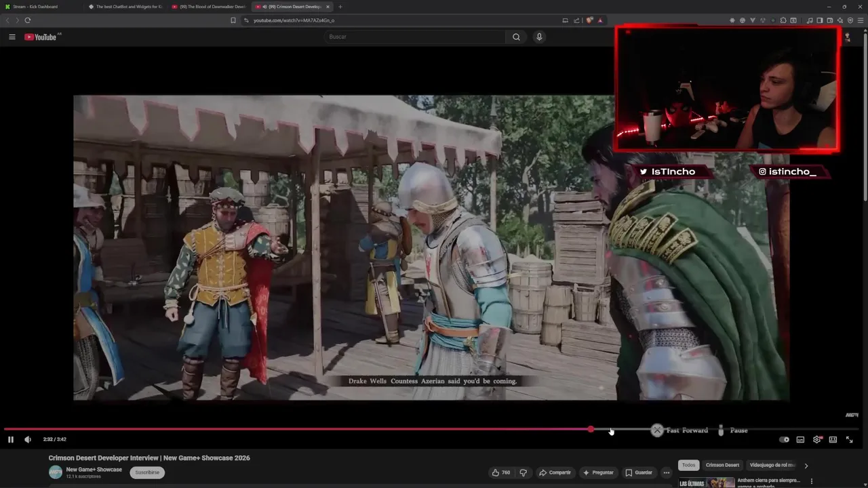This screenshot has height=488, width=868.
Task: Open the Leo AI sparkle icon
Action: point(840,20)
